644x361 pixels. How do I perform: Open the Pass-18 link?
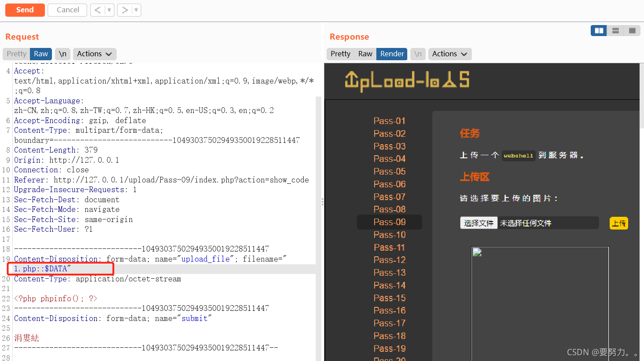point(390,336)
